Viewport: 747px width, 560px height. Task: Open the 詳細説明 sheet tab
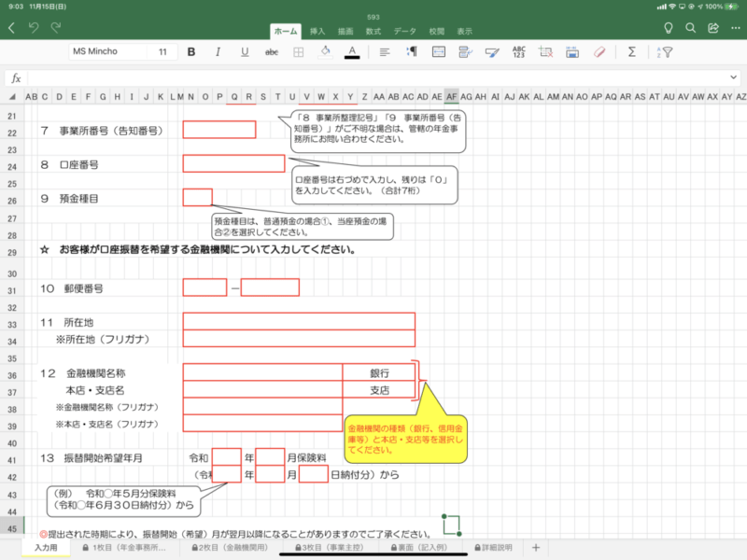[x=493, y=548]
